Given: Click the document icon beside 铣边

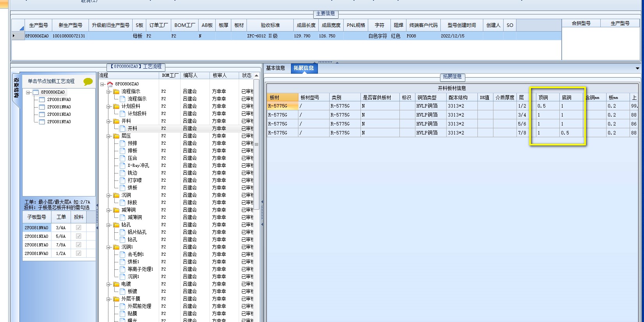Looking at the screenshot, I should click(x=122, y=173).
